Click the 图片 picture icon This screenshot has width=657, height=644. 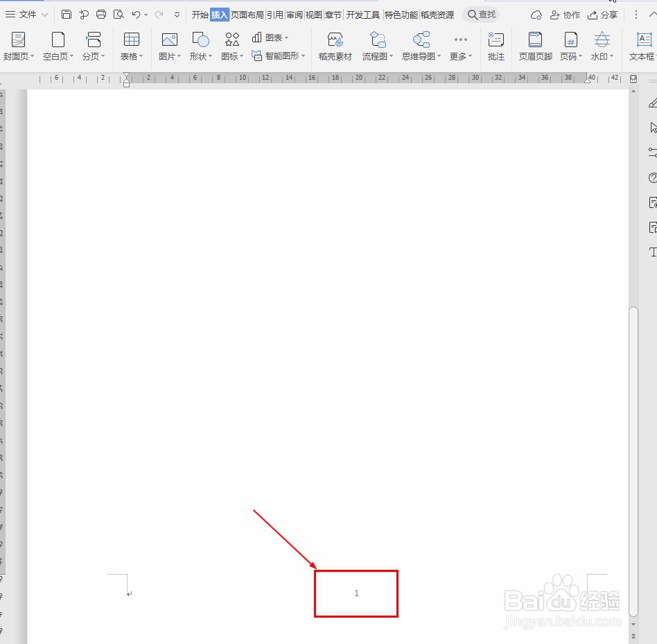169,40
